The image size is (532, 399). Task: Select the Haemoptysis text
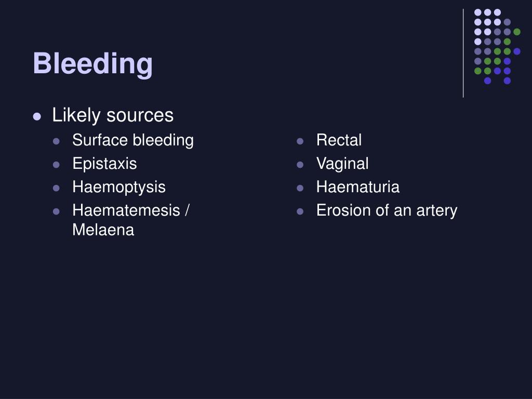click(119, 187)
